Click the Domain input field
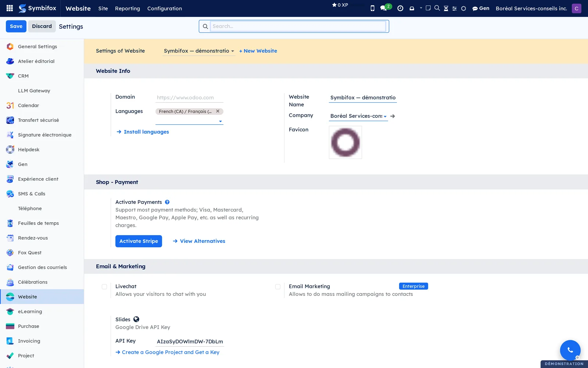Screen dimensions: 588x368 point(189,98)
